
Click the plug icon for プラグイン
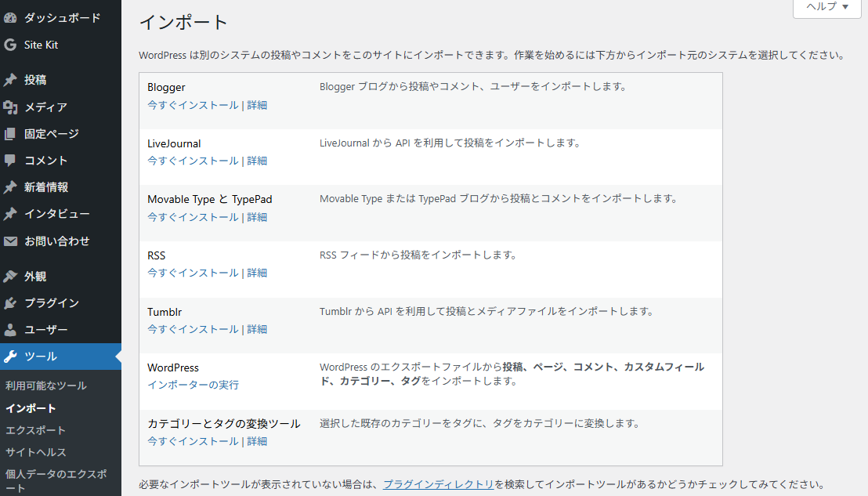(10, 303)
